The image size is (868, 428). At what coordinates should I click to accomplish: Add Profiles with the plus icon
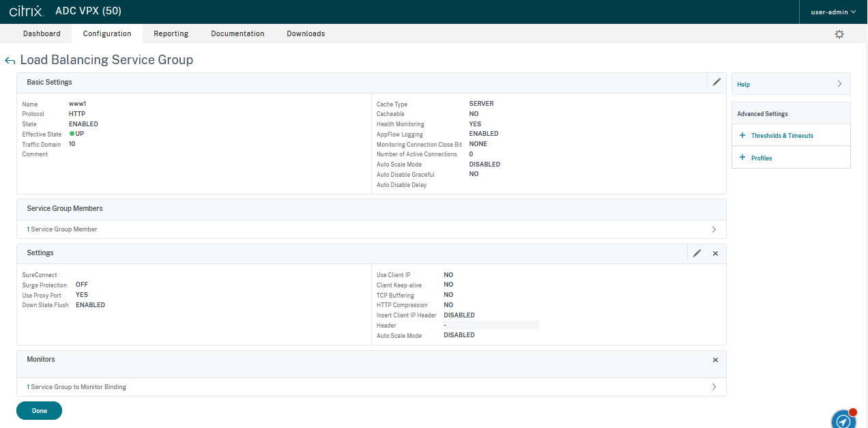coord(742,158)
